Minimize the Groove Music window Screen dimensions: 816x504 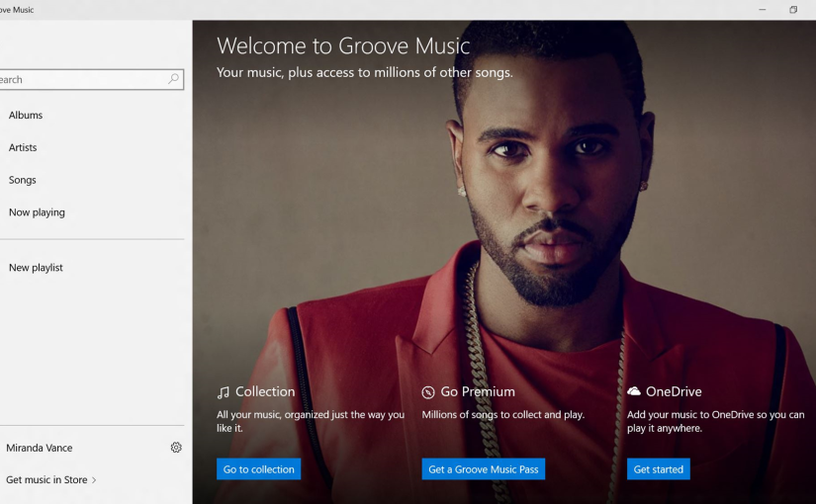tap(762, 10)
